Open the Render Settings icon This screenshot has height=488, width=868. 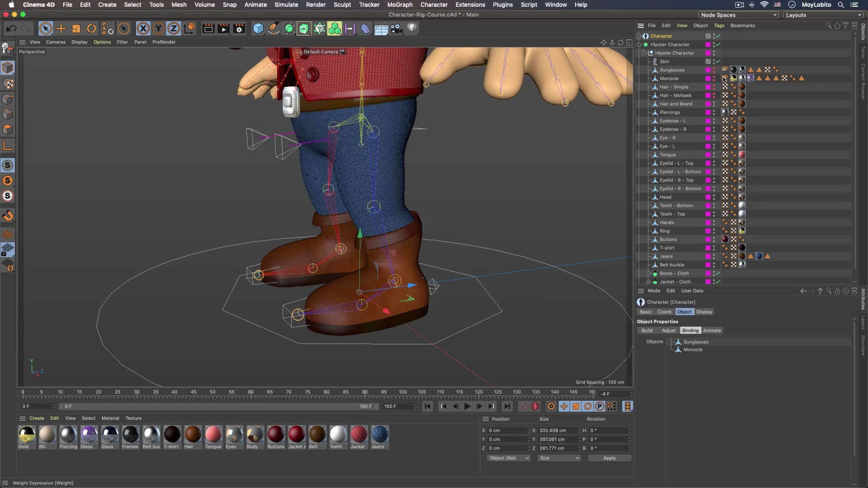[x=239, y=28]
